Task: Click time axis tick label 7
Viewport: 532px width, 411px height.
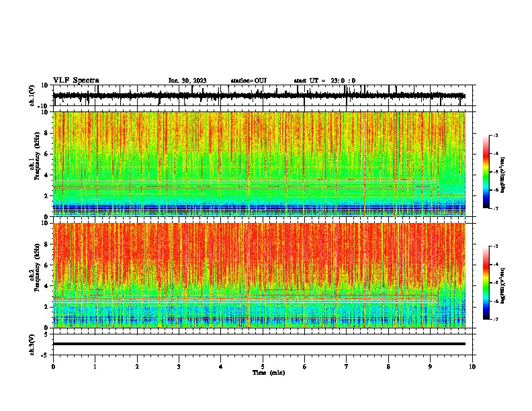Action: [x=347, y=367]
